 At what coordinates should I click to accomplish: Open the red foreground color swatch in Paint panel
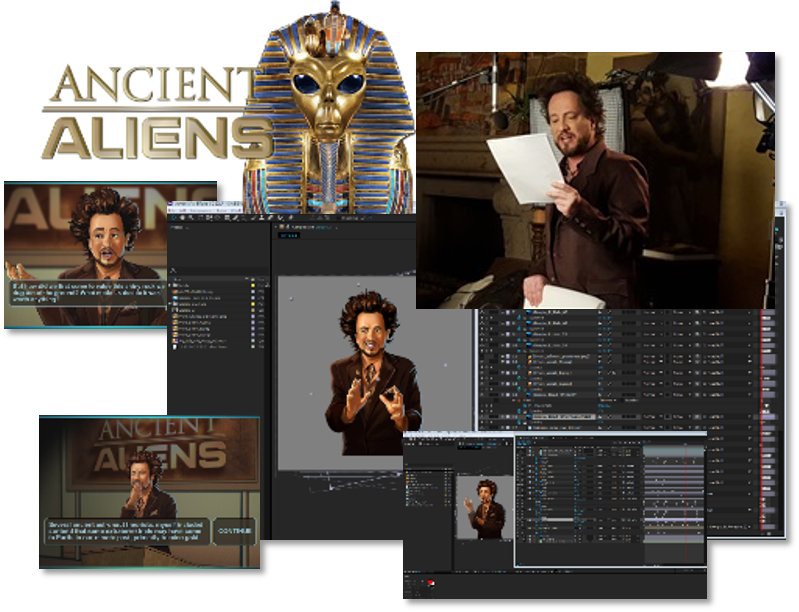click(431, 582)
